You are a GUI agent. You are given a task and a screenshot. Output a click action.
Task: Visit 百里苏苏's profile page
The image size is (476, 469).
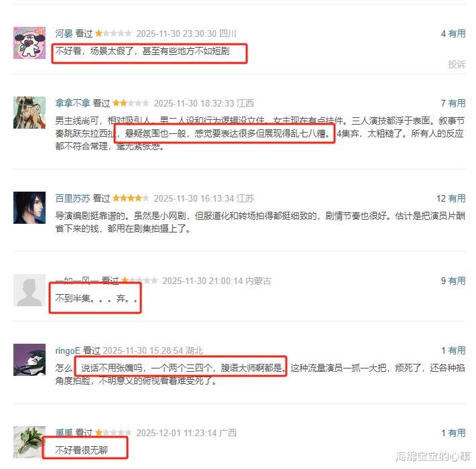point(72,198)
